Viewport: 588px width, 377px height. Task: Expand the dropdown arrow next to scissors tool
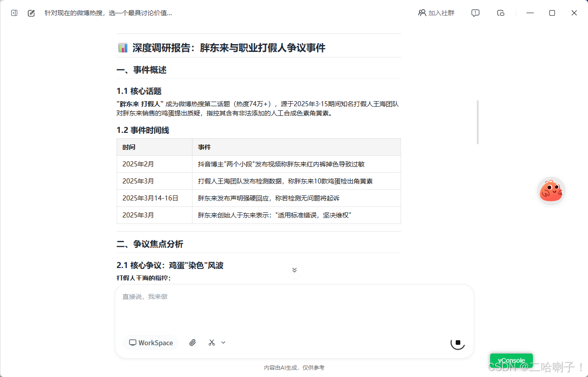click(223, 343)
